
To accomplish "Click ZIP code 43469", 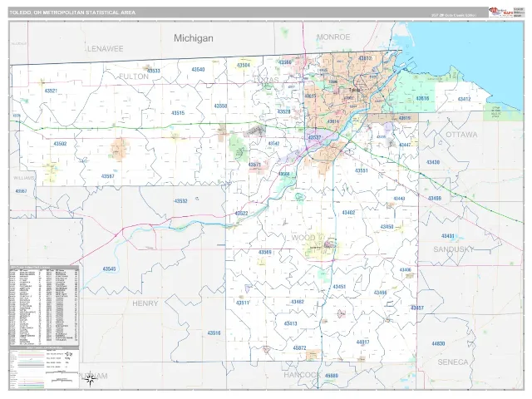I will 434,198.
